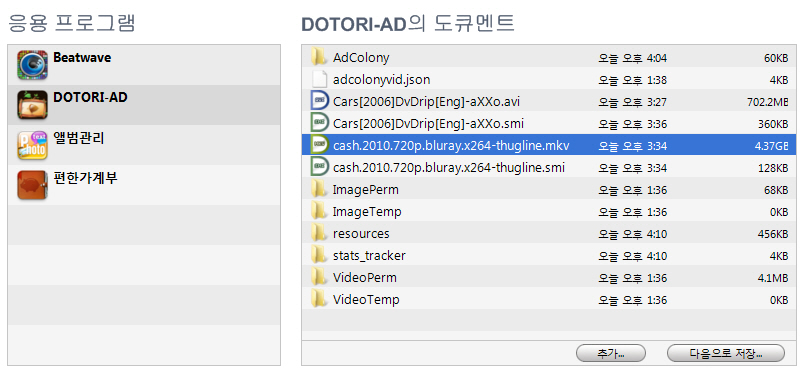Select the Beatwave app icon
This screenshot has width=802, height=370.
[32, 65]
